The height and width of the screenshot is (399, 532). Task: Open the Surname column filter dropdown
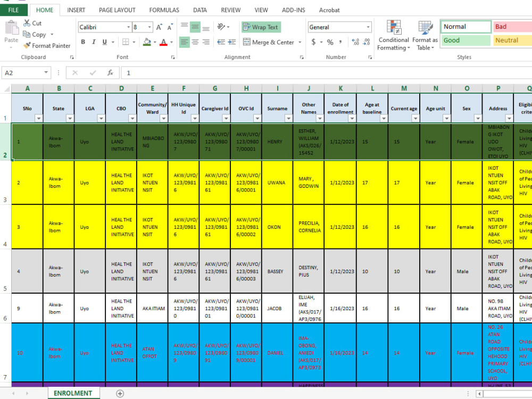288,119
